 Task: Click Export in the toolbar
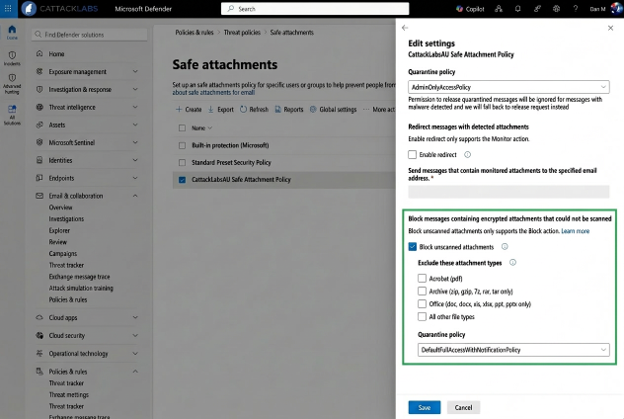(x=221, y=109)
